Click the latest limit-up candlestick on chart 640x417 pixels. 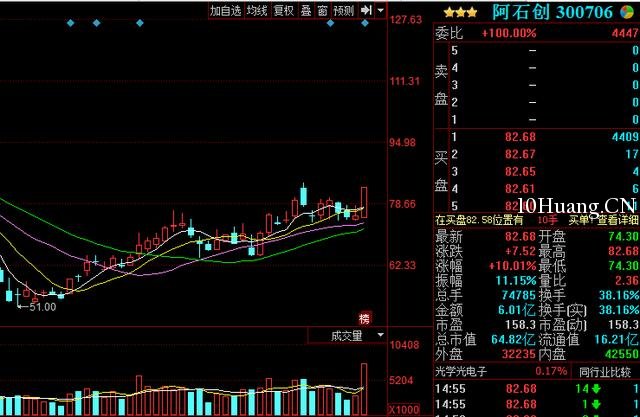(364, 202)
